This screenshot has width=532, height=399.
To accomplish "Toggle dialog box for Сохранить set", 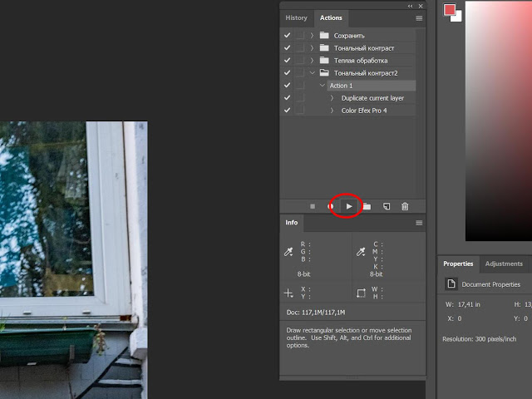I will [x=299, y=35].
